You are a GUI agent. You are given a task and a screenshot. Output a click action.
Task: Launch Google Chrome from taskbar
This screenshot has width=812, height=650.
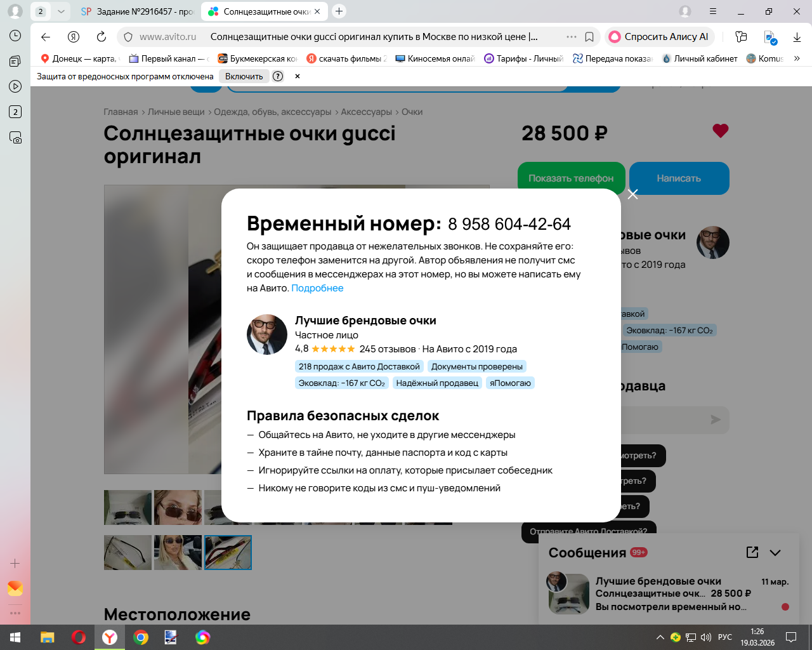(x=141, y=637)
